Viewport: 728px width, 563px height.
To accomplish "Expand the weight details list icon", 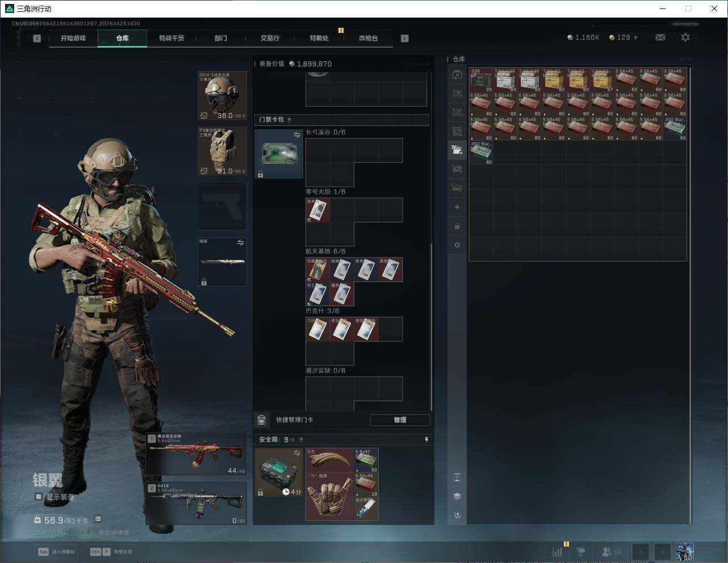I will point(98,519).
